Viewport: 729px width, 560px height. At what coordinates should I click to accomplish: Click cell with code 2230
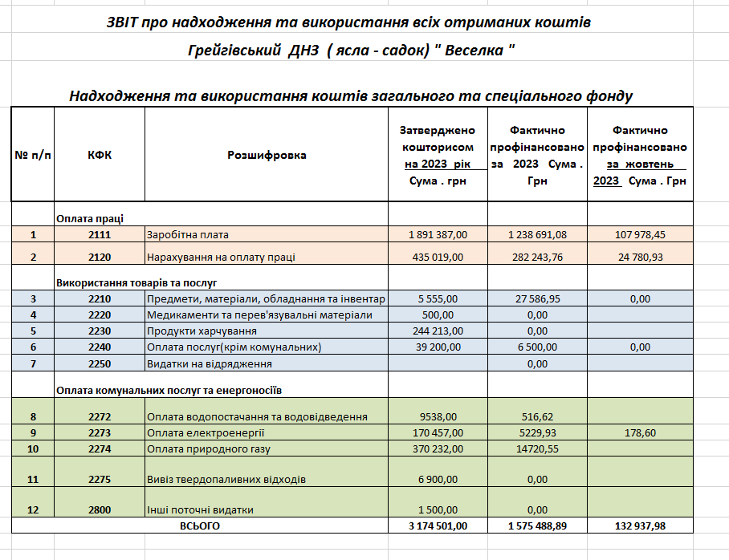(100, 331)
